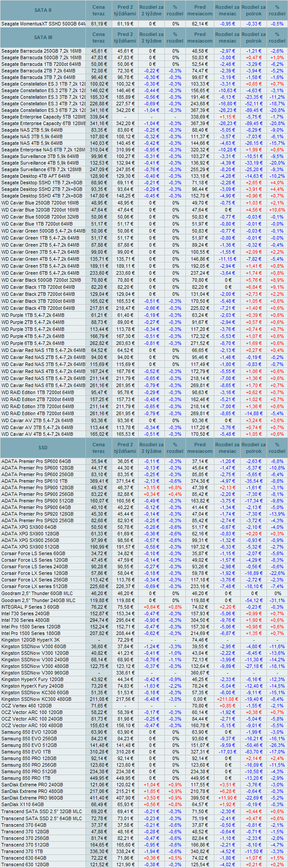This screenshot has width=288, height=868.
Task: Click ADATA XPG SX900 512GB
Action: pos(30,547)
